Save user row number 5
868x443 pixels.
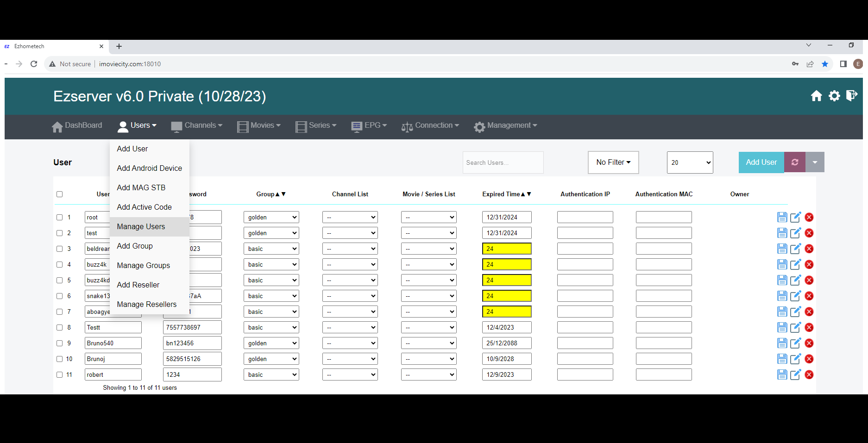pyautogui.click(x=782, y=280)
